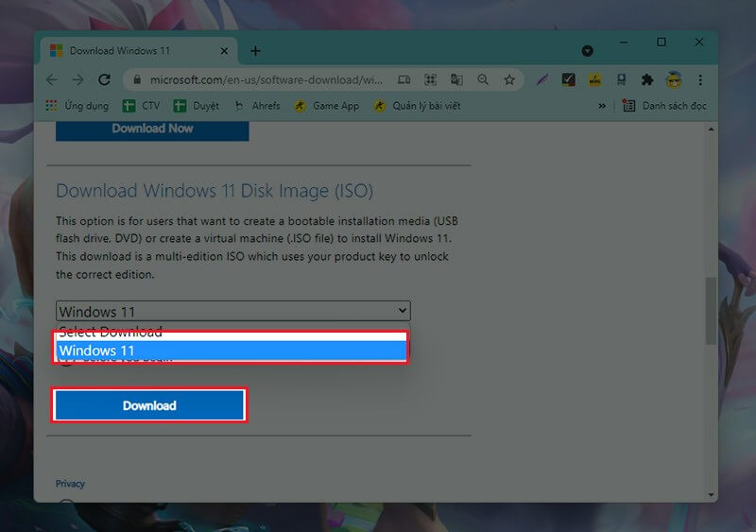Viewport: 756px width, 532px height.
Task: Choose the Windows 11 option in list
Action: click(x=231, y=351)
